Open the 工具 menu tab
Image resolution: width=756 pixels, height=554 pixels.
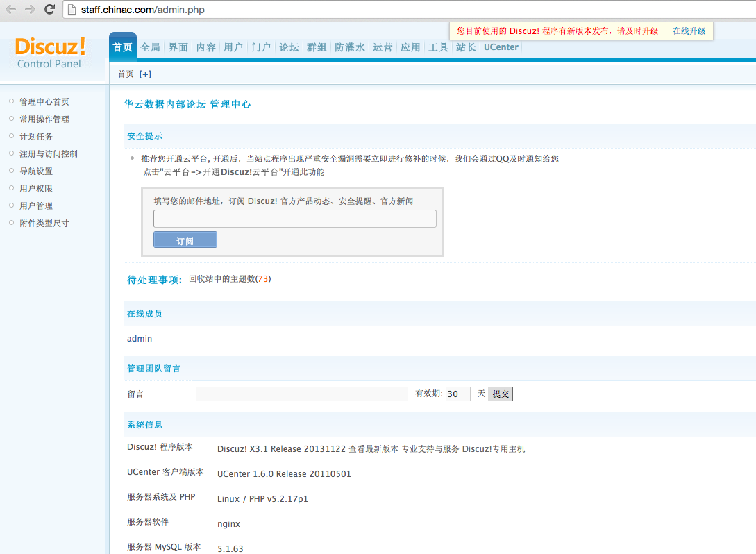click(x=438, y=47)
